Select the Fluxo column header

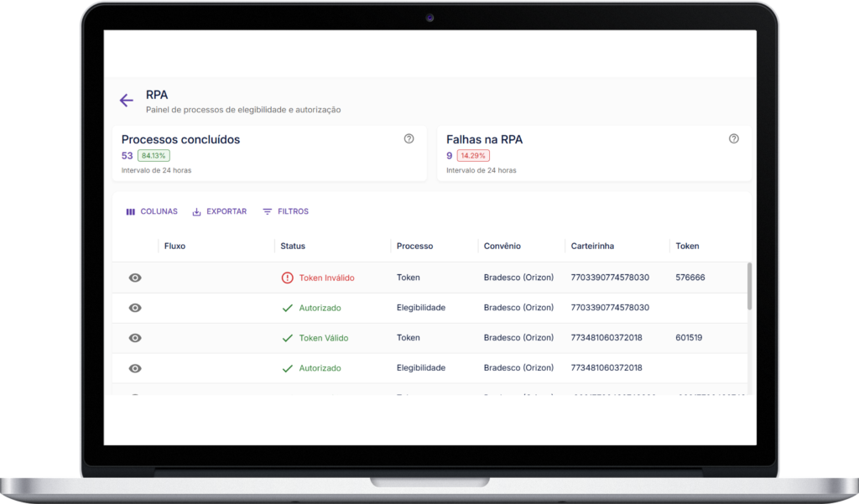click(x=174, y=246)
